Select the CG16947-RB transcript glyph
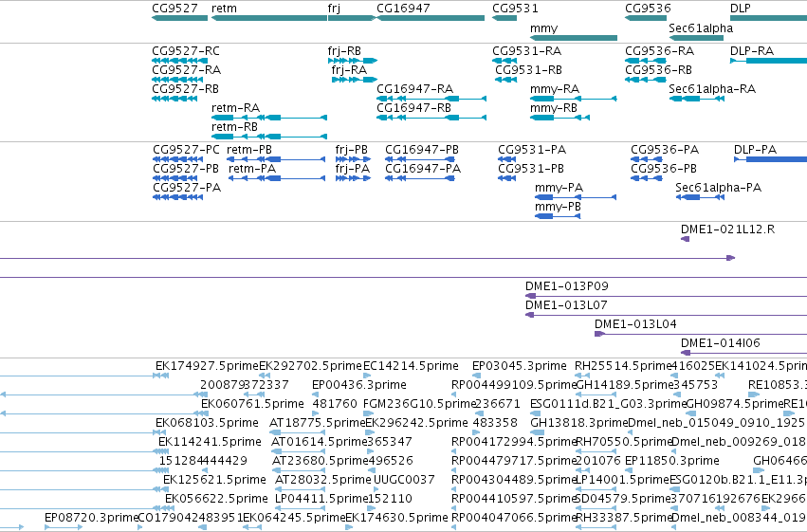This screenshot has width=807, height=532. click(x=431, y=118)
